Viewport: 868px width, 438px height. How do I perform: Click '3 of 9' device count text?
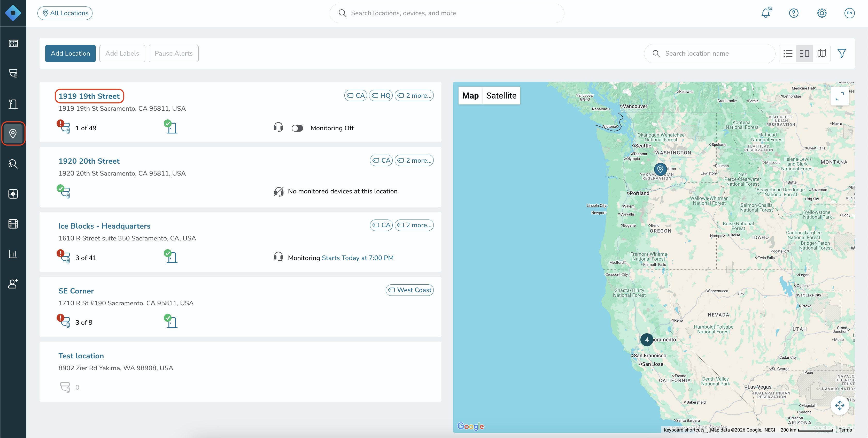pyautogui.click(x=84, y=323)
